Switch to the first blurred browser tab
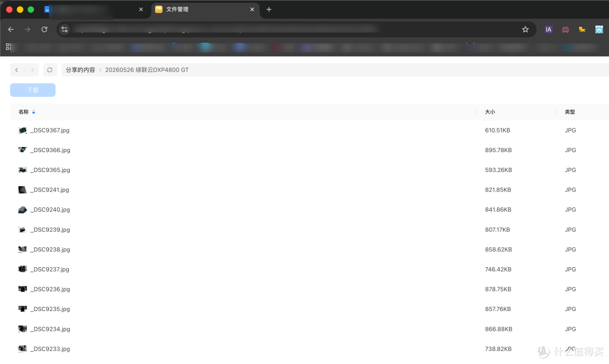The width and height of the screenshot is (609, 364). pyautogui.click(x=94, y=10)
